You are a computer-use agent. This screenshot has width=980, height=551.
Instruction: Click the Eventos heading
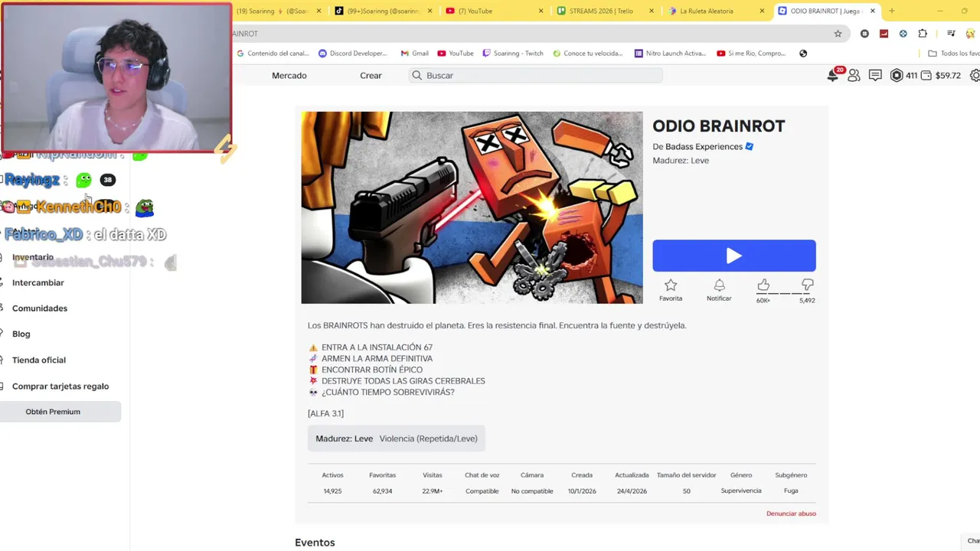pos(315,543)
